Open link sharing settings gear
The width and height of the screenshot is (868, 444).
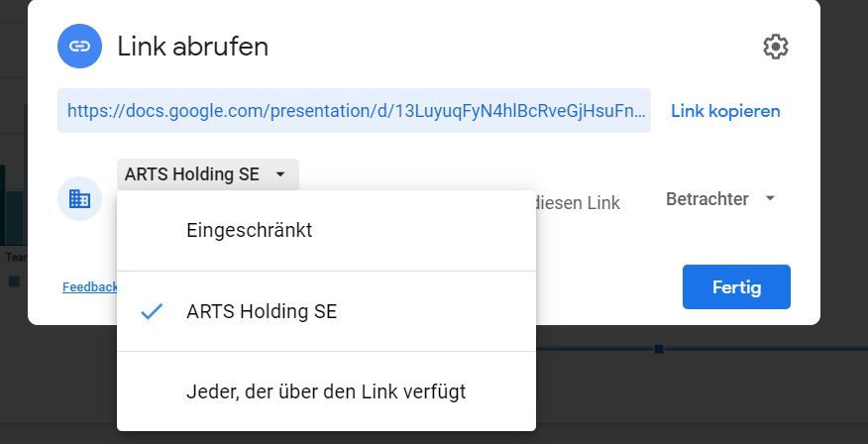(x=775, y=47)
